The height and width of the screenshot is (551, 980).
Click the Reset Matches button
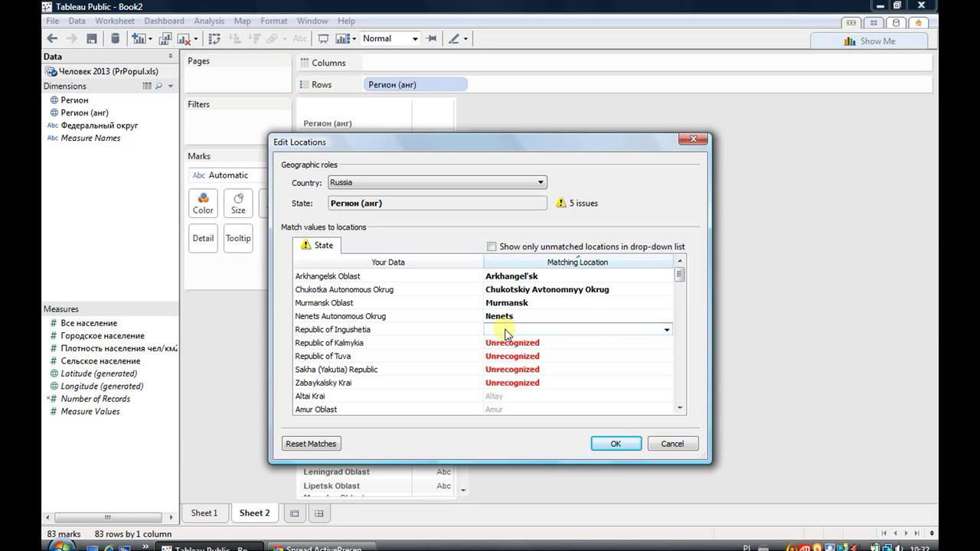click(x=311, y=444)
